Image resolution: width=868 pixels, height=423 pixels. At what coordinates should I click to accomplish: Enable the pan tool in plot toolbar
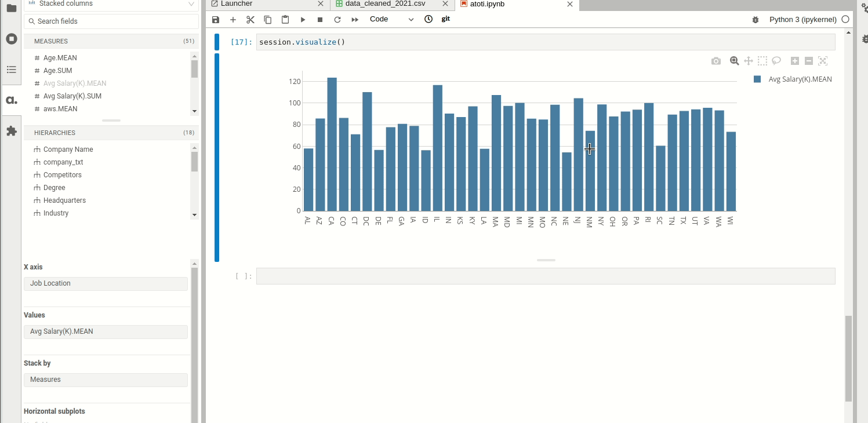(x=749, y=61)
